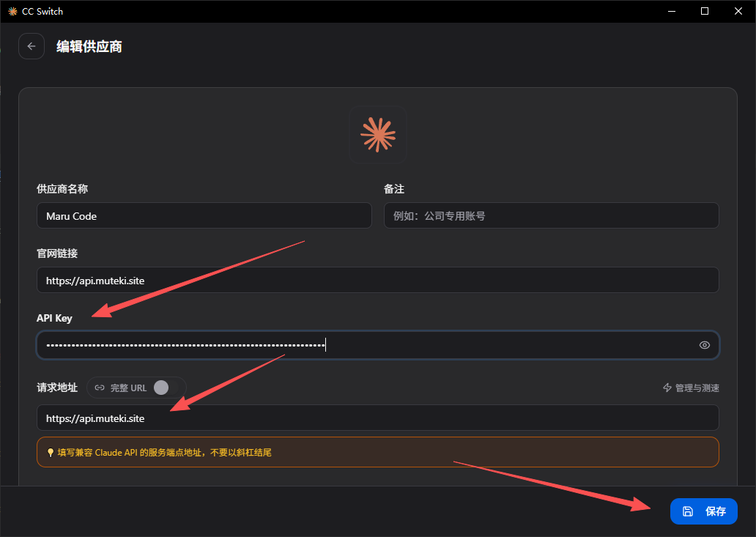The width and height of the screenshot is (756, 537).
Task: Maximize the CC Switch window
Action: click(705, 11)
